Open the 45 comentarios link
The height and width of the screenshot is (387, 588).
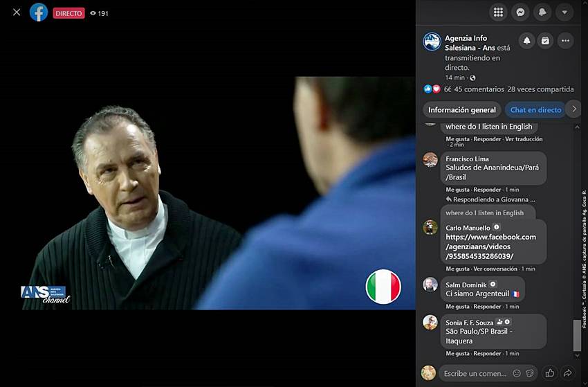point(479,89)
